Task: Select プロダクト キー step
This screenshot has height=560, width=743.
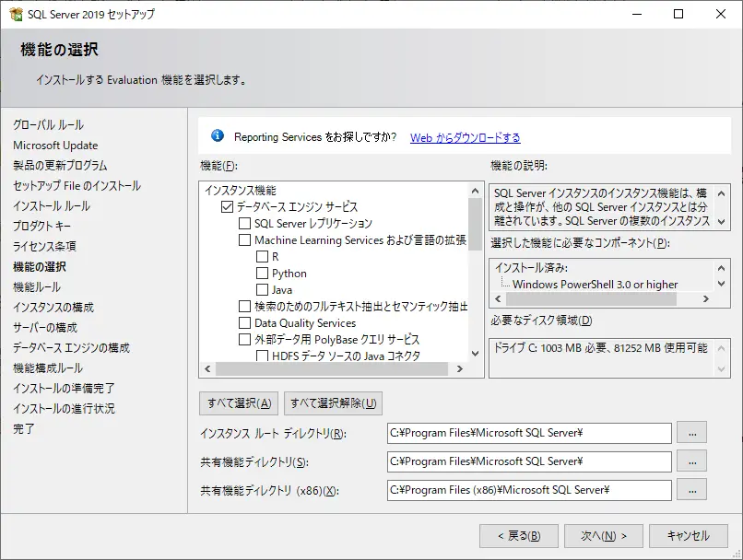Action: click(42, 227)
